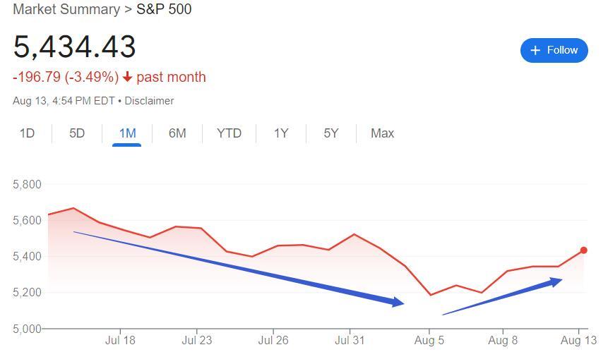Select the 1D time range tab
608x364 pixels.
tap(28, 133)
